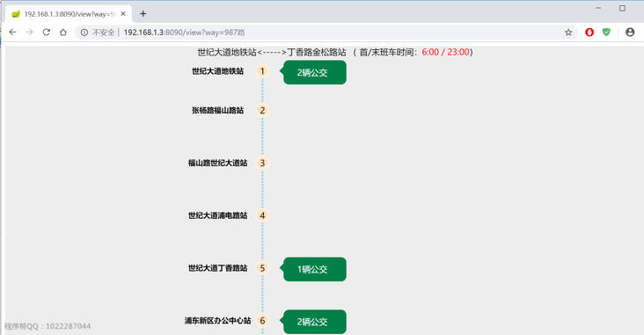Screen dimensions: 644x335
Task: Open the red Opera extension icon
Action: click(x=589, y=32)
